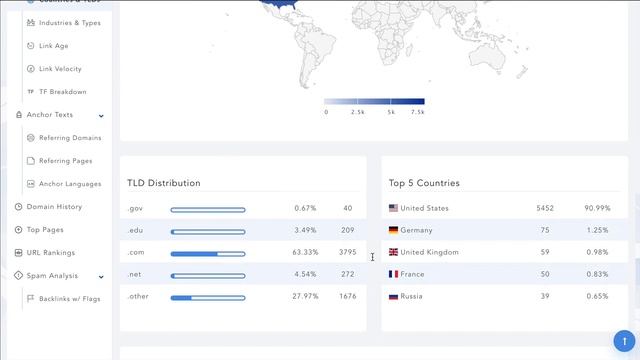Click the Top 5 Countries heading
640x360 pixels.
pyautogui.click(x=424, y=183)
